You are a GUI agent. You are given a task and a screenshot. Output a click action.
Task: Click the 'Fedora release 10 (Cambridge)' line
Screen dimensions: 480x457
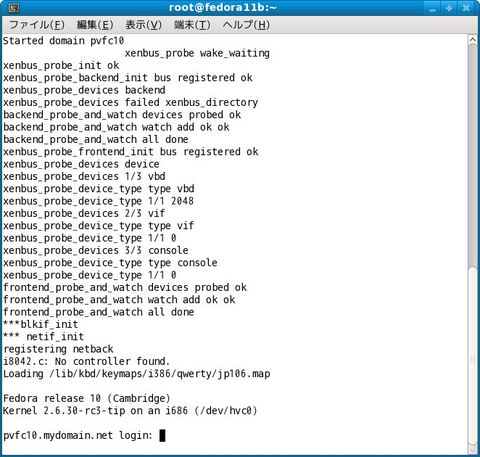coord(86,398)
